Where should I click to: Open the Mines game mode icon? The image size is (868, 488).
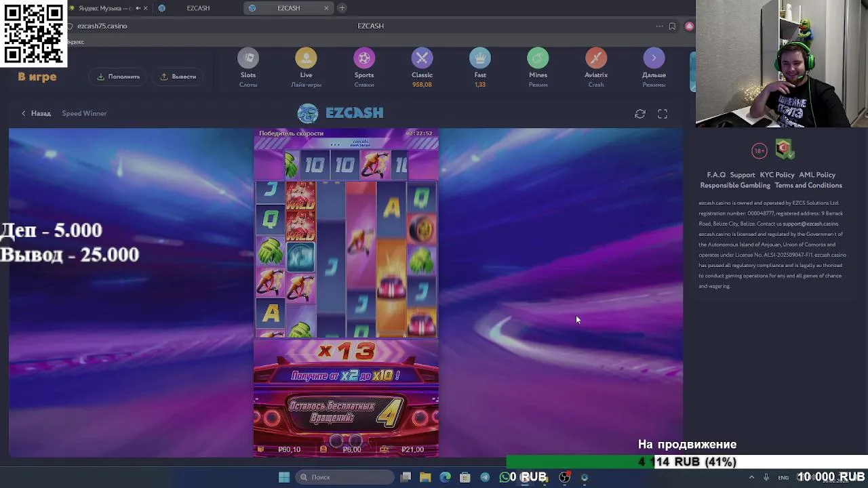pos(538,58)
